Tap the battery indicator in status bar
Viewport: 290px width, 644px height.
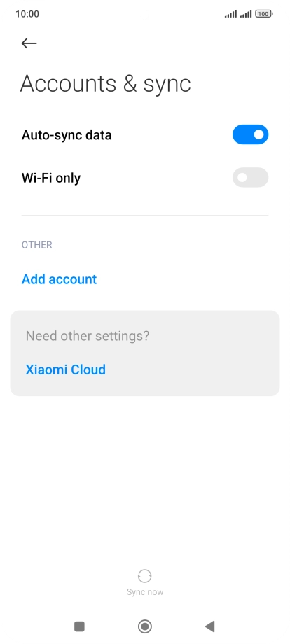263,14
